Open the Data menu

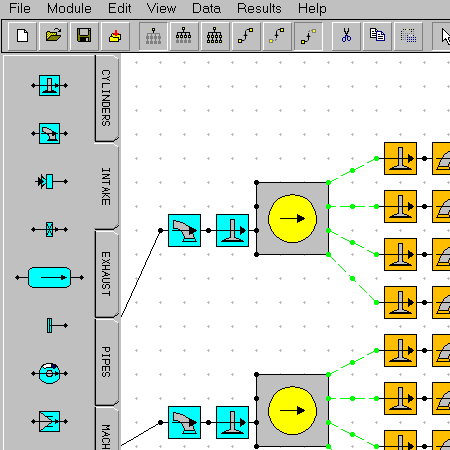tap(206, 8)
